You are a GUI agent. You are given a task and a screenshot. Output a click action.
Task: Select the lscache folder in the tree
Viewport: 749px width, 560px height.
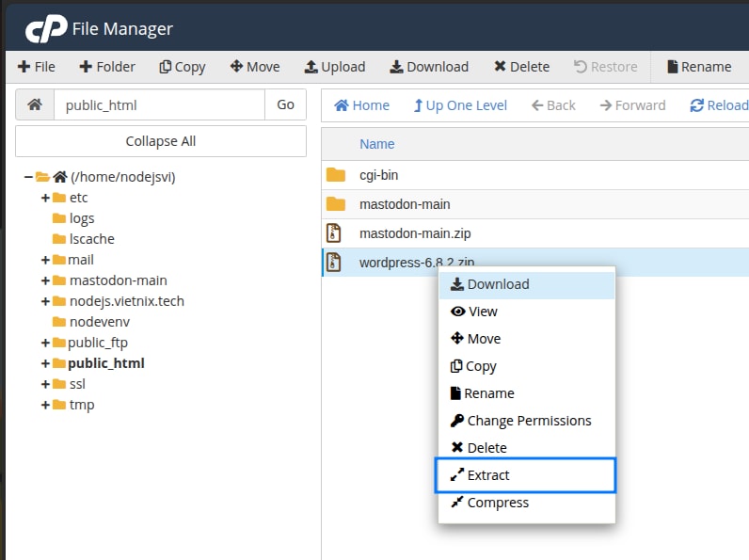91,239
